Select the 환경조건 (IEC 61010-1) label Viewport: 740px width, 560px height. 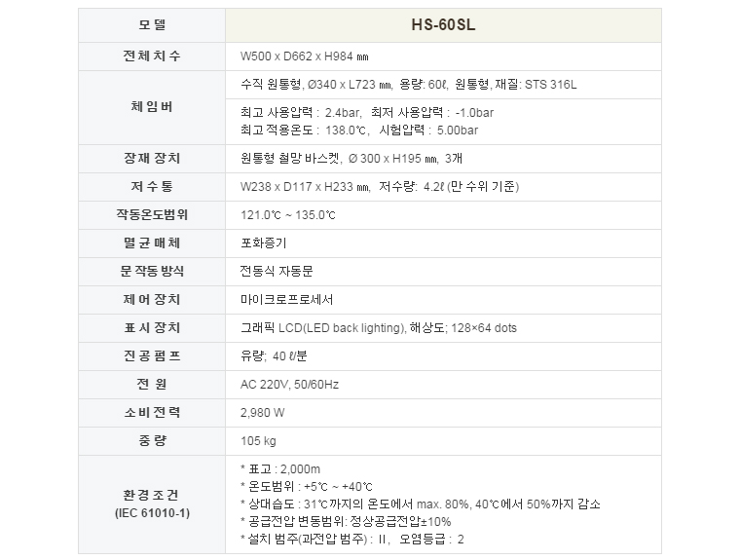[x=152, y=504]
